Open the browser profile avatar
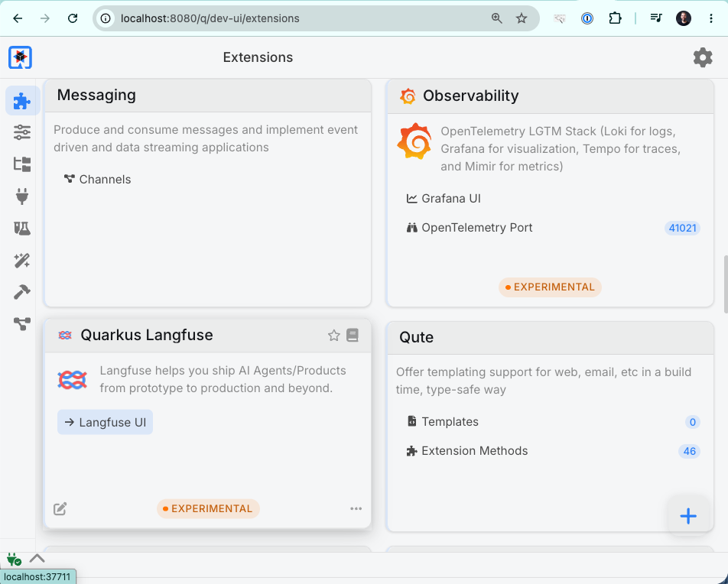 pos(684,18)
